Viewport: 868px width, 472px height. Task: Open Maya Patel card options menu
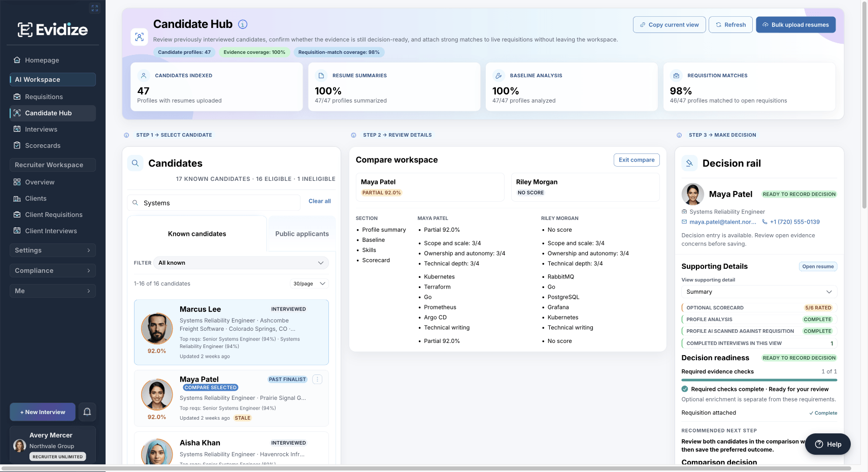pos(317,380)
